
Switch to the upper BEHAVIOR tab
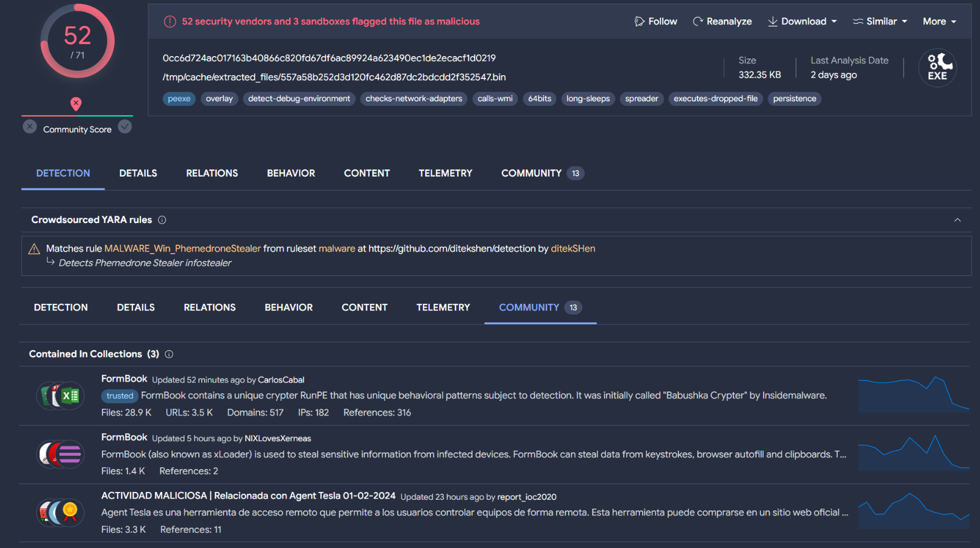coord(291,174)
